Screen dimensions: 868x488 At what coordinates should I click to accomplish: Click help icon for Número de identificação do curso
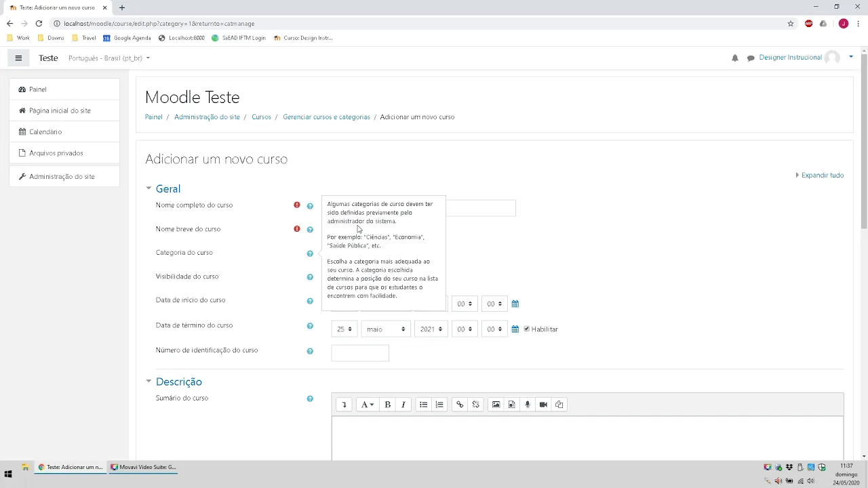click(310, 351)
